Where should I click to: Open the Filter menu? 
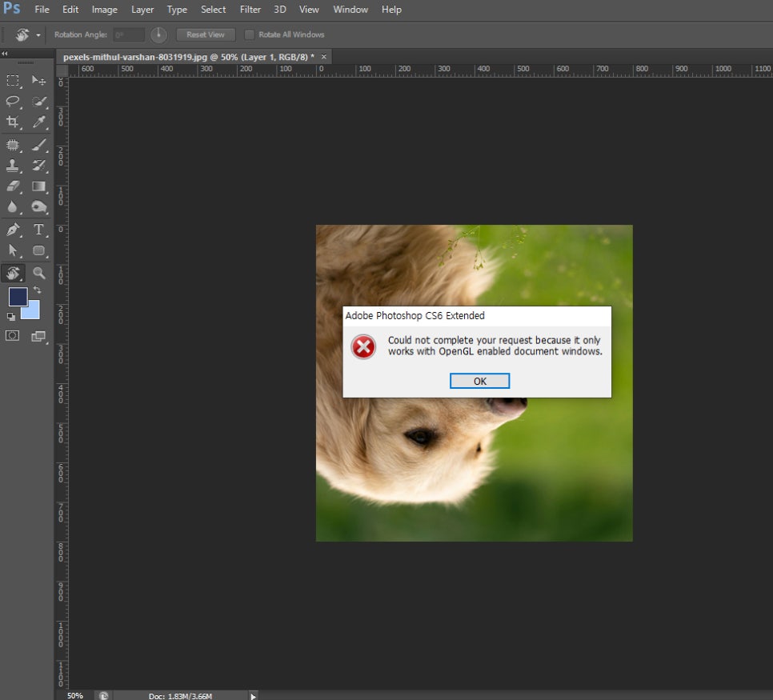coord(250,10)
